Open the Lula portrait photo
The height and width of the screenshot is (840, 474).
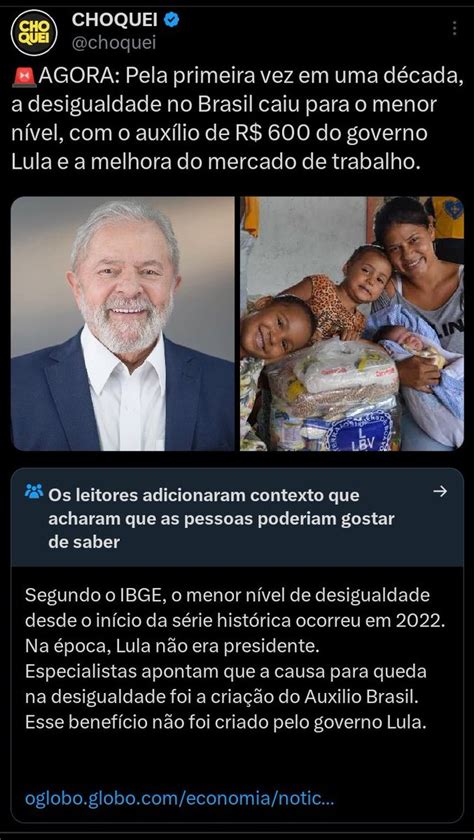coord(123,324)
